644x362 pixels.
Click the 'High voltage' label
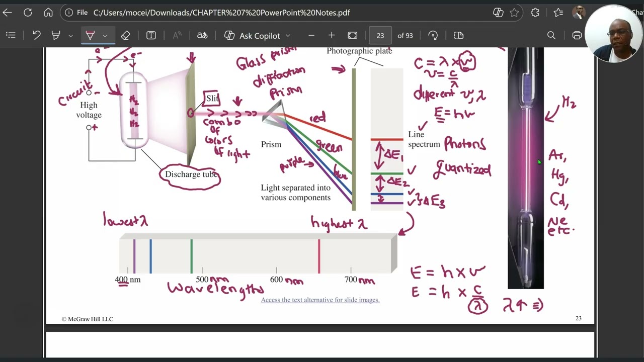click(89, 110)
